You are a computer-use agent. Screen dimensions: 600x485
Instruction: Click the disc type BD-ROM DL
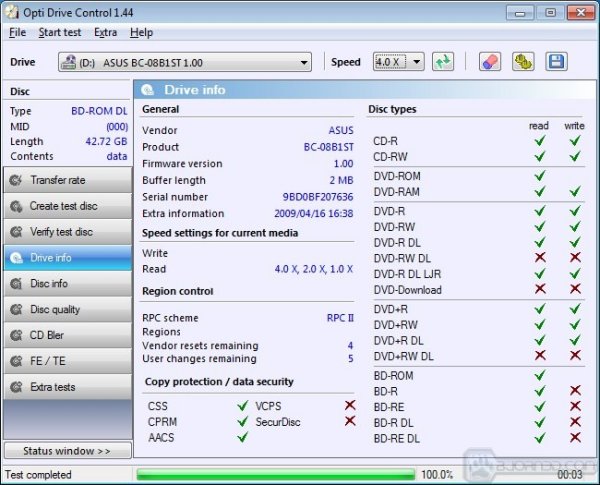point(99,111)
